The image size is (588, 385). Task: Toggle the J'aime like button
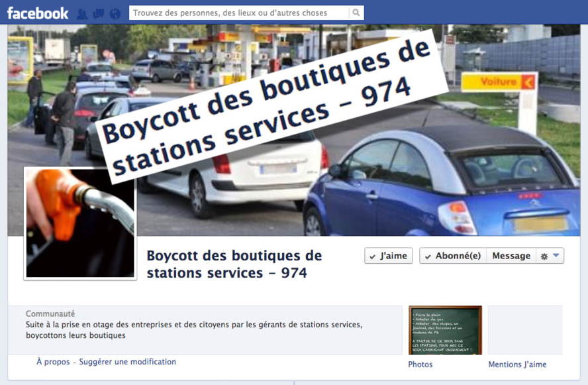click(x=389, y=256)
